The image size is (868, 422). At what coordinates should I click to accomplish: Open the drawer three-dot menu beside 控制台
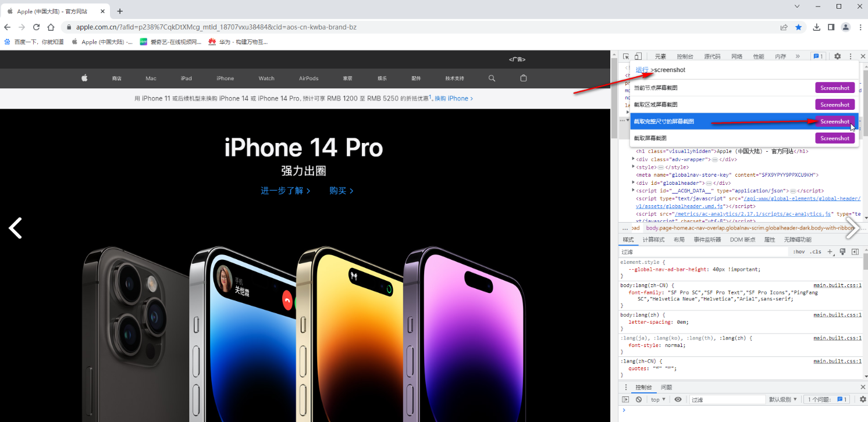tap(626, 387)
